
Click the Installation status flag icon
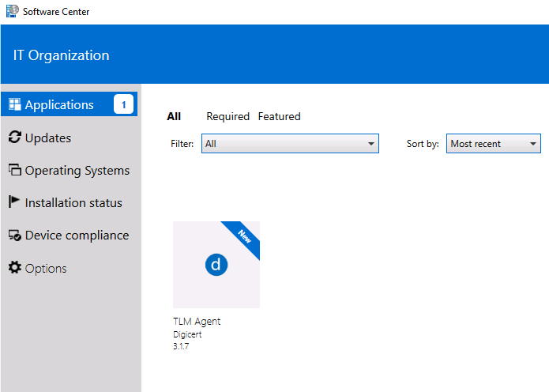click(14, 202)
